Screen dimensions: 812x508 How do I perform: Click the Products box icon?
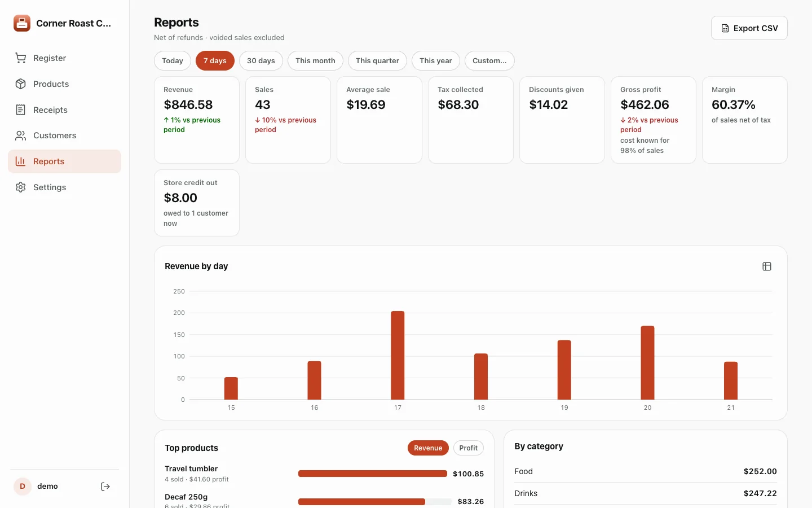[x=21, y=84]
